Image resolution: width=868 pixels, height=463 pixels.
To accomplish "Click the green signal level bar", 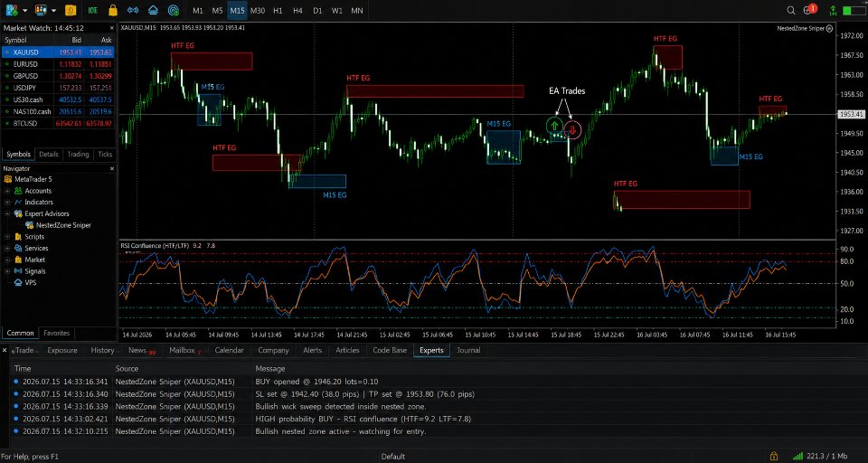I will pyautogui.click(x=853, y=10).
